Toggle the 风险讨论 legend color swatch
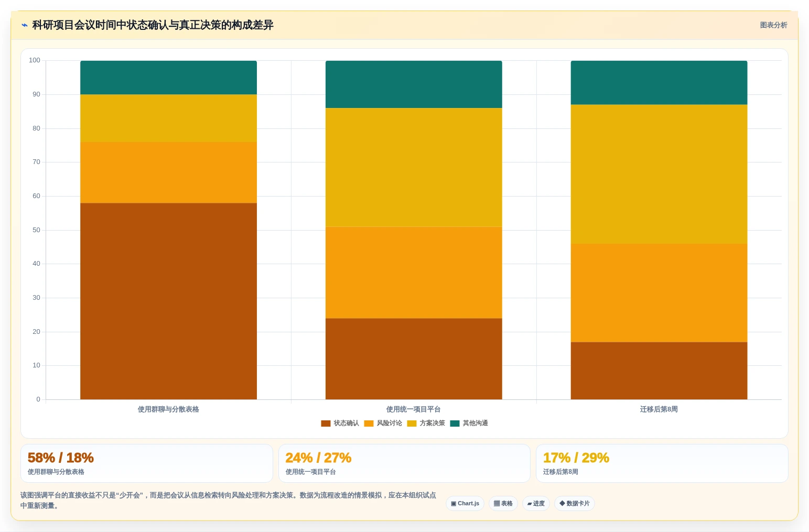The image size is (809, 532). click(x=369, y=424)
